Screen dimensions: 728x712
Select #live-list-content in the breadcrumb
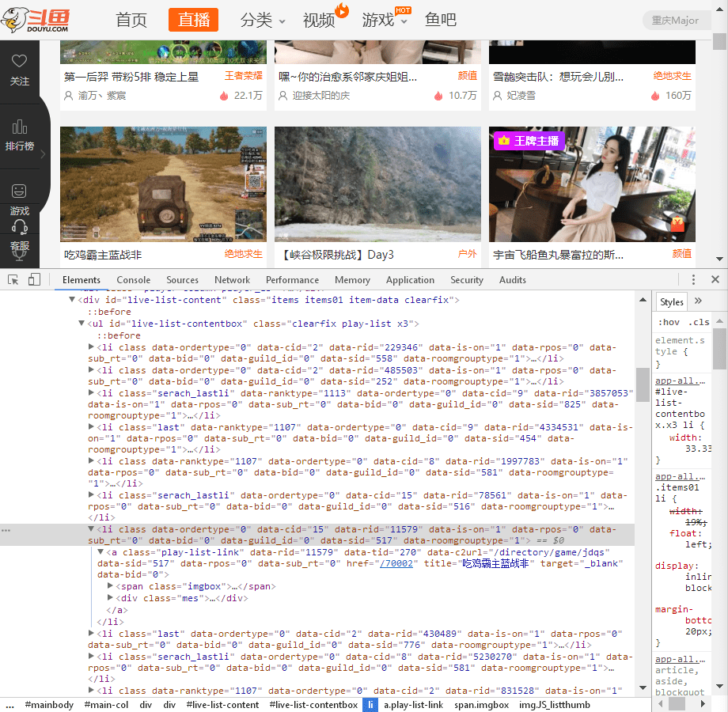pos(222,705)
